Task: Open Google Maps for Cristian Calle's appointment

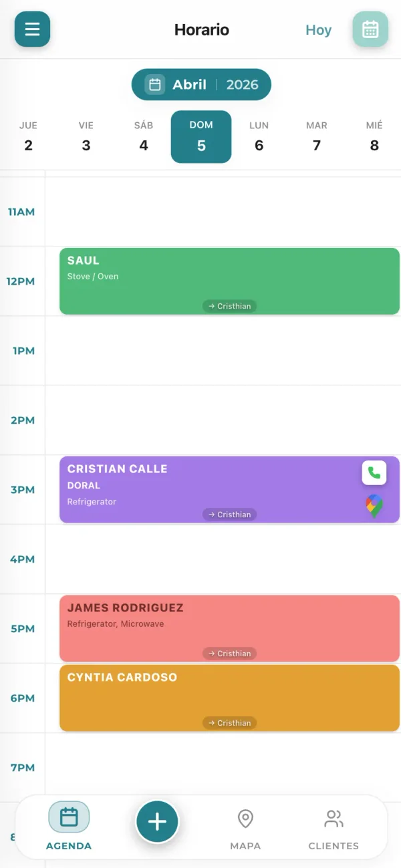Action: (x=375, y=506)
